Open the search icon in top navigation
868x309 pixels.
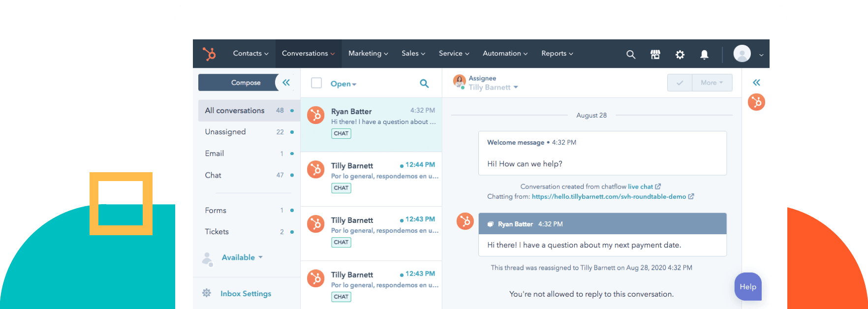630,54
